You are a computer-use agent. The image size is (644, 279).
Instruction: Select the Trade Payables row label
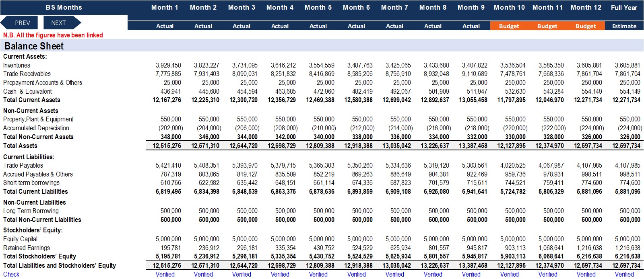pos(23,165)
